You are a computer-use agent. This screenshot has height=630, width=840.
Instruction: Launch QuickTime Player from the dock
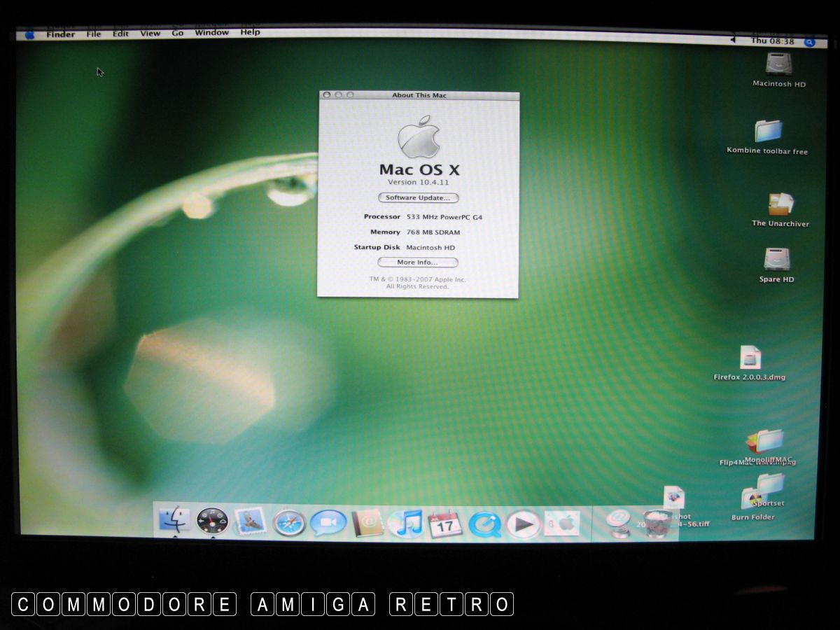(484, 524)
